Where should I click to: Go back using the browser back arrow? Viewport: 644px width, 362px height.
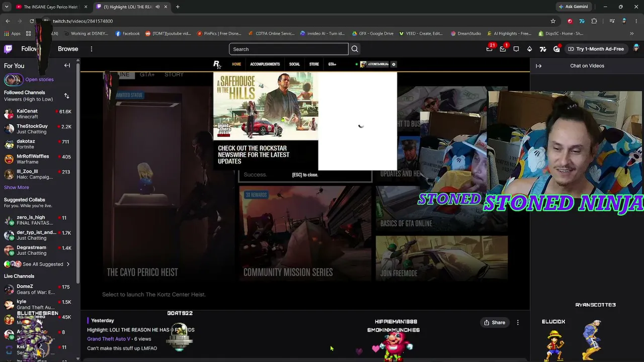coord(8,21)
